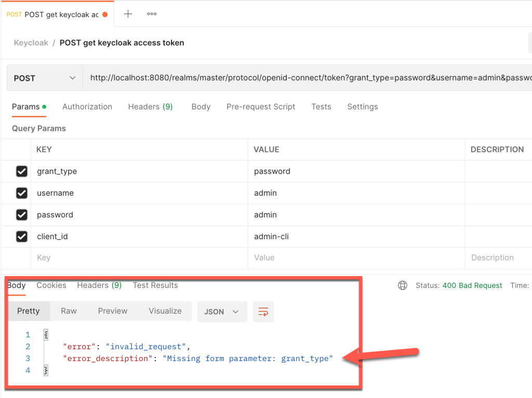The height and width of the screenshot is (398, 532).
Task: Click the Keycloak collection breadcrumb link
Action: point(31,43)
